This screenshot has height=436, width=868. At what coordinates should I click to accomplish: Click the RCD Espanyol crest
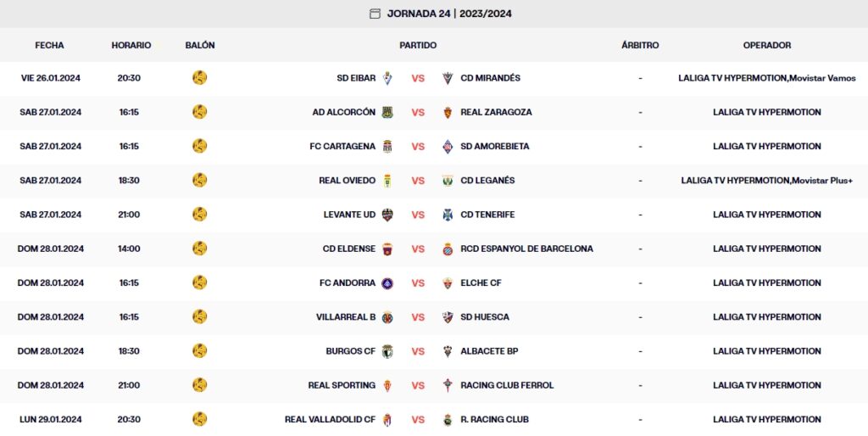[448, 249]
